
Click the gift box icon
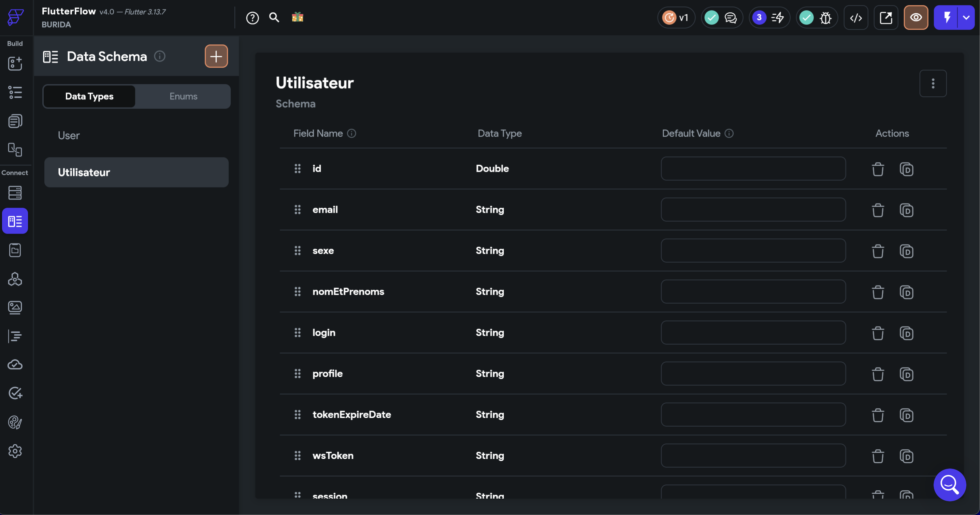pyautogui.click(x=298, y=17)
